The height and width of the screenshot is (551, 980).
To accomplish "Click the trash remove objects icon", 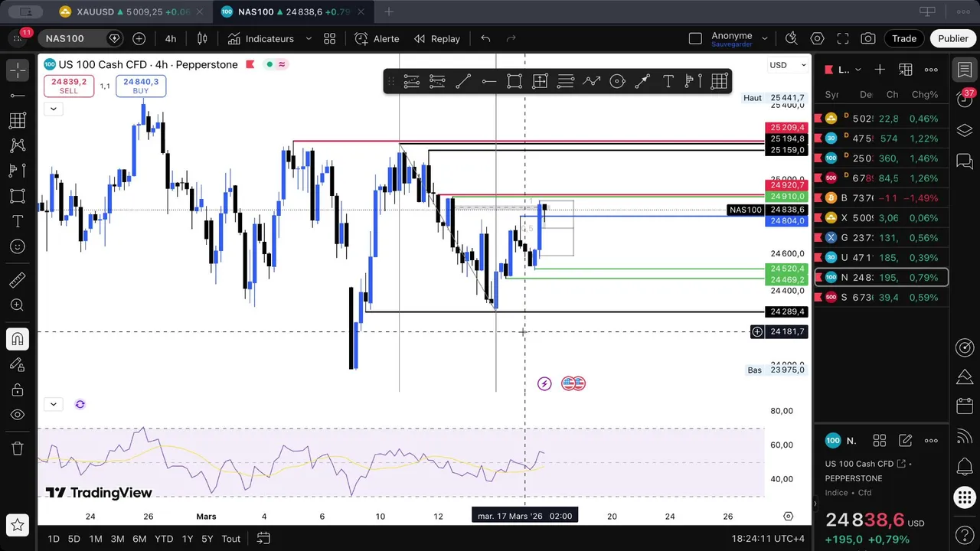I will pyautogui.click(x=18, y=448).
